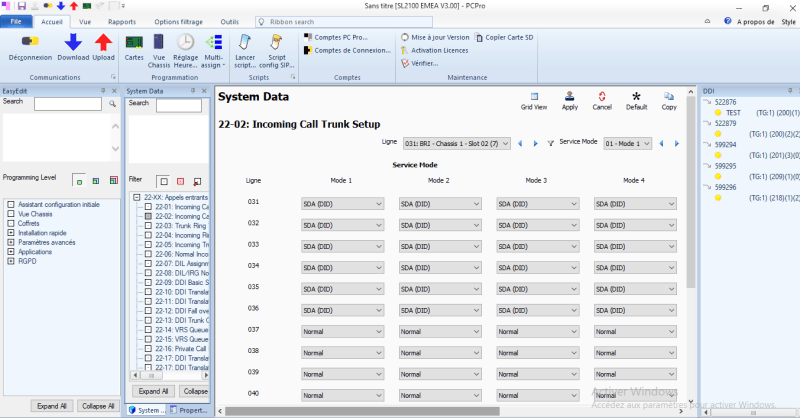Go to the previous Ligne with the left arrow
800x418 pixels.
tap(520, 144)
